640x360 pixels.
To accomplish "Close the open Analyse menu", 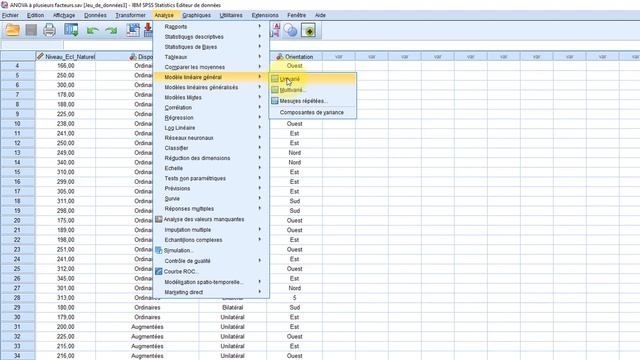I will [164, 15].
